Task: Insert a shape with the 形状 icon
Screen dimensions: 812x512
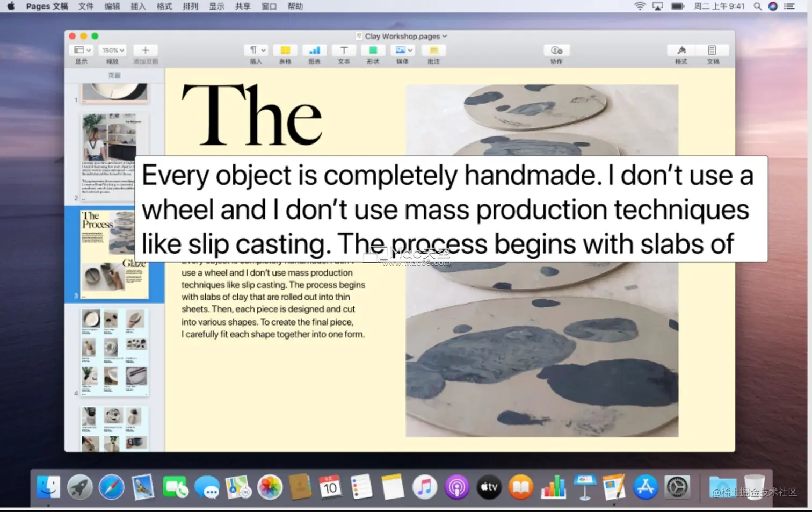Action: 373,50
